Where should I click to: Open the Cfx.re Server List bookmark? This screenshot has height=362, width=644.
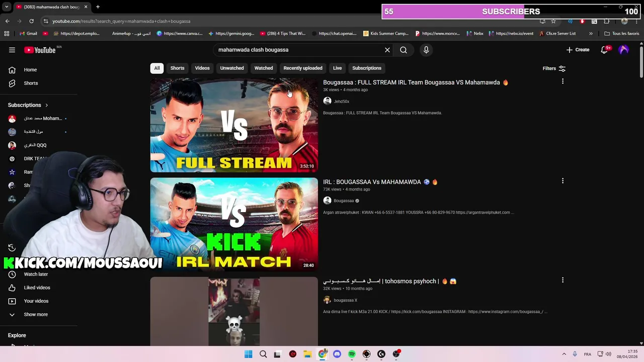click(557, 34)
